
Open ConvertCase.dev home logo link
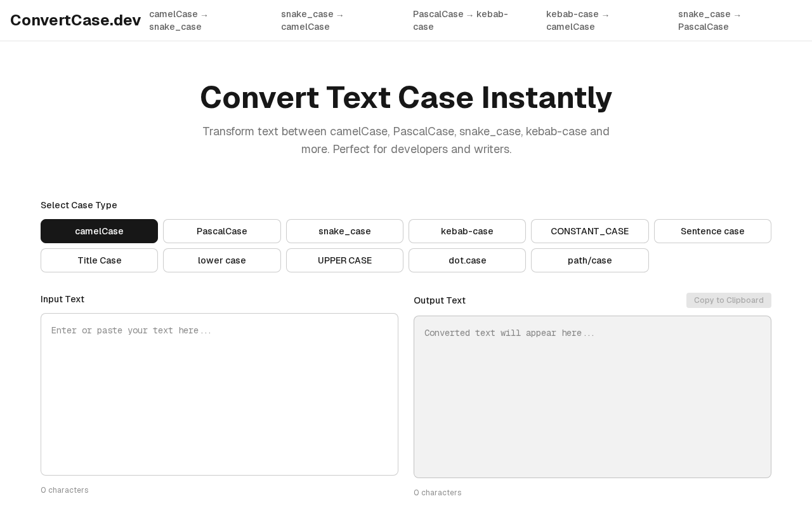(75, 20)
